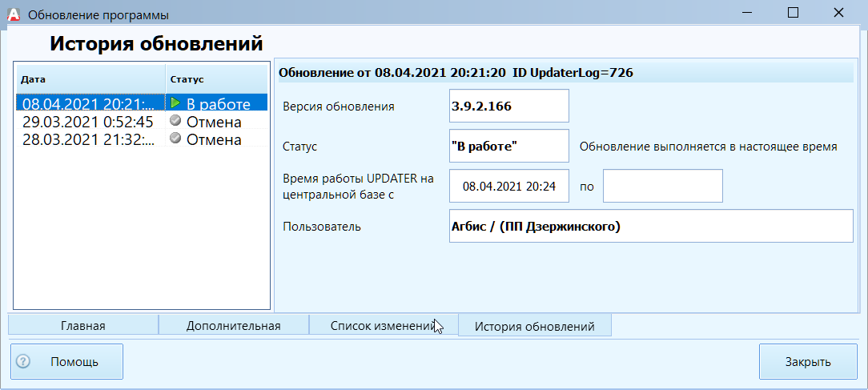The width and height of the screenshot is (868, 390).
Task: Sort list by the Статус column header
Action: 216,79
